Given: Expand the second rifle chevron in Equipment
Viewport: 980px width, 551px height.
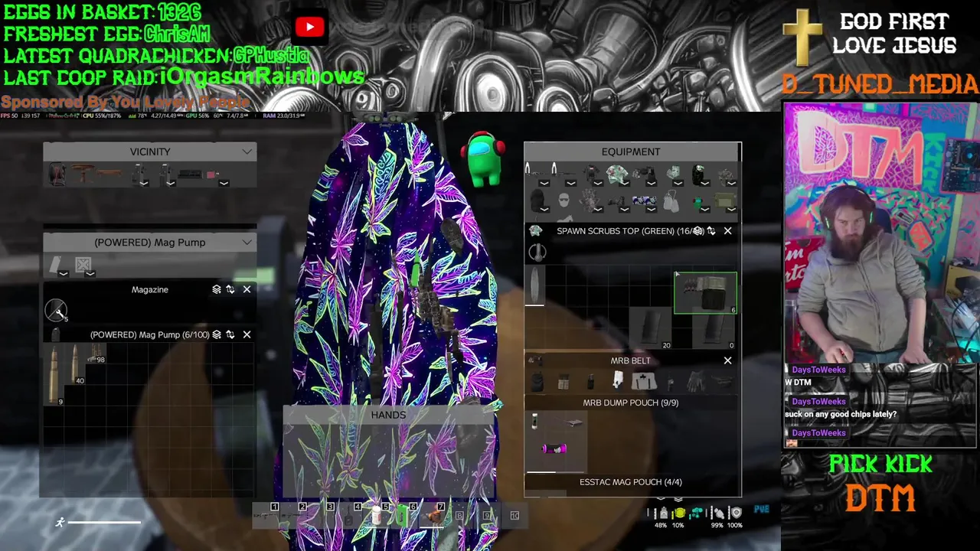Looking at the screenshot, I should pyautogui.click(x=570, y=183).
